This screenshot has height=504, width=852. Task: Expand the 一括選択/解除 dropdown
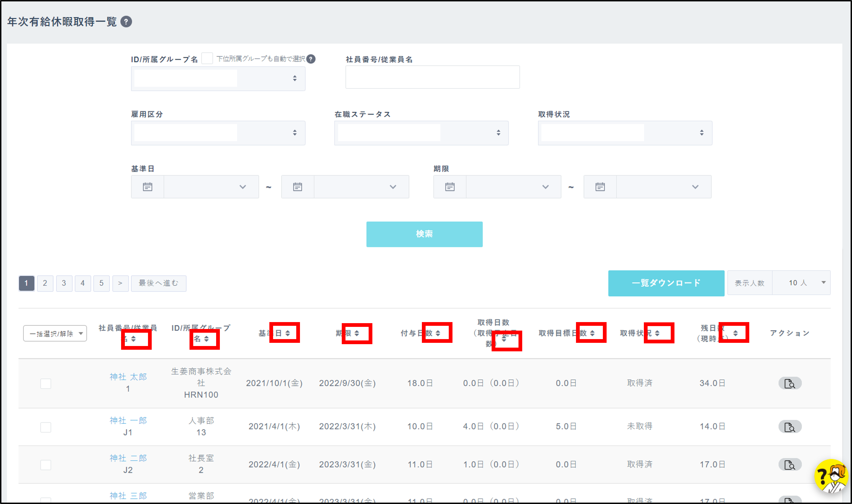coord(55,334)
